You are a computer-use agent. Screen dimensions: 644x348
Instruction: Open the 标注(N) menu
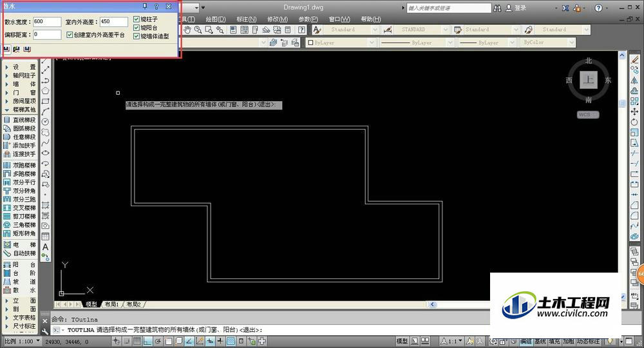[247, 19]
